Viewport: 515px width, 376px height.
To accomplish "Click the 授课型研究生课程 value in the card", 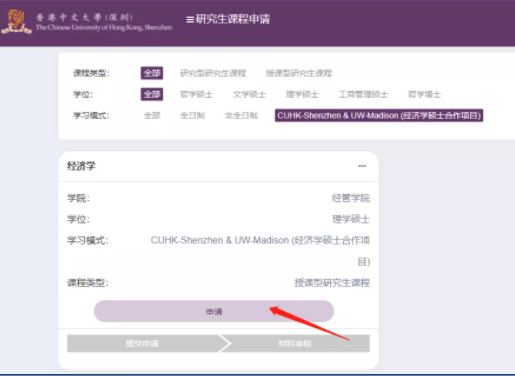I will coord(332,283).
